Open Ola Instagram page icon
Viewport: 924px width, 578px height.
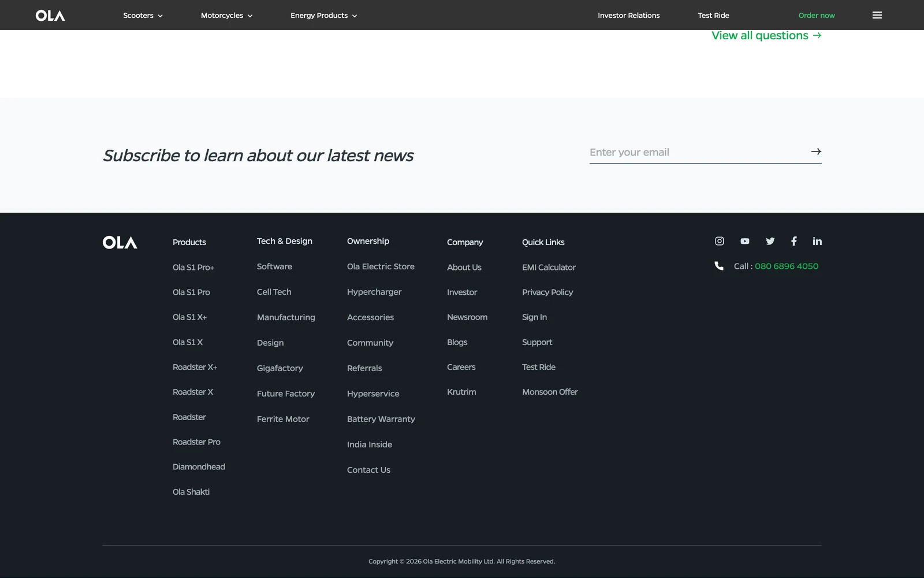pos(720,241)
